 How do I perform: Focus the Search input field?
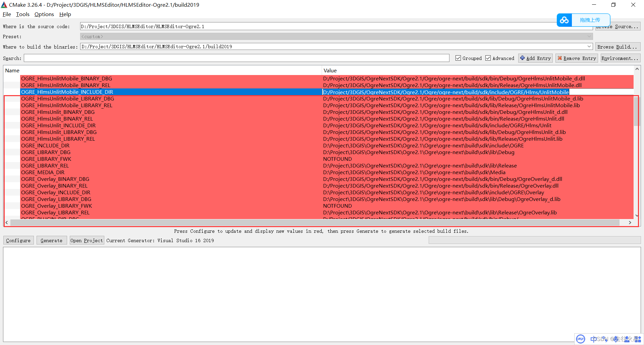click(236, 58)
